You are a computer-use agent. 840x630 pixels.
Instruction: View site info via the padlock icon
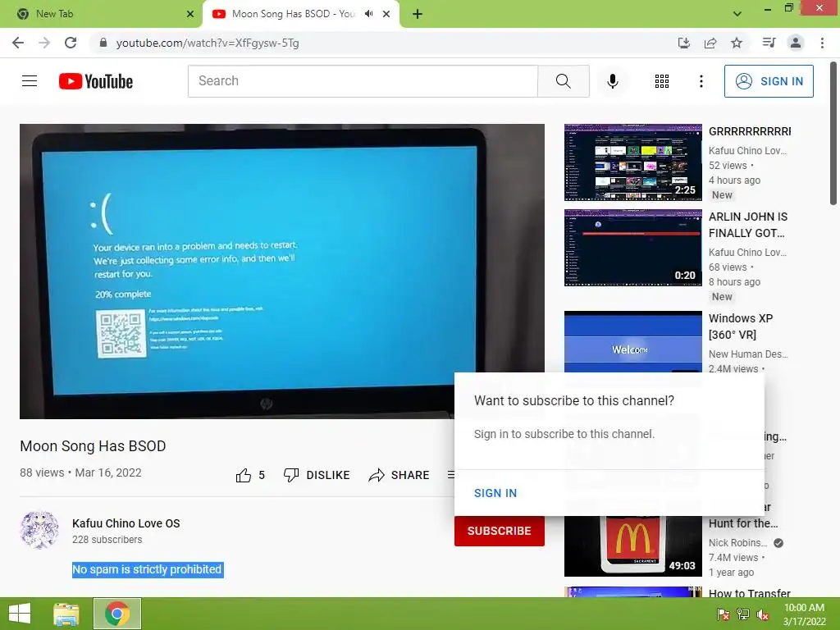point(103,43)
